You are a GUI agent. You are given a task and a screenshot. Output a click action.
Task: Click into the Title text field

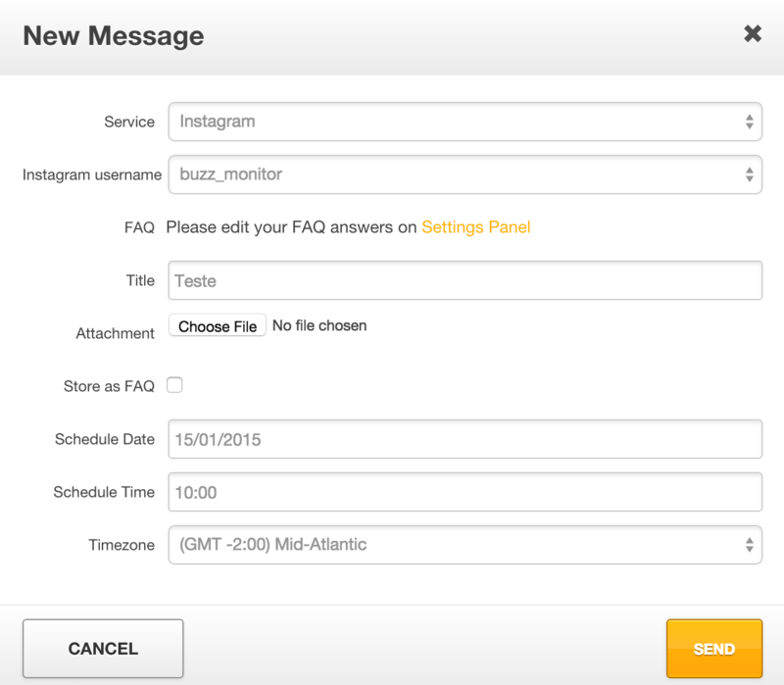click(465, 280)
